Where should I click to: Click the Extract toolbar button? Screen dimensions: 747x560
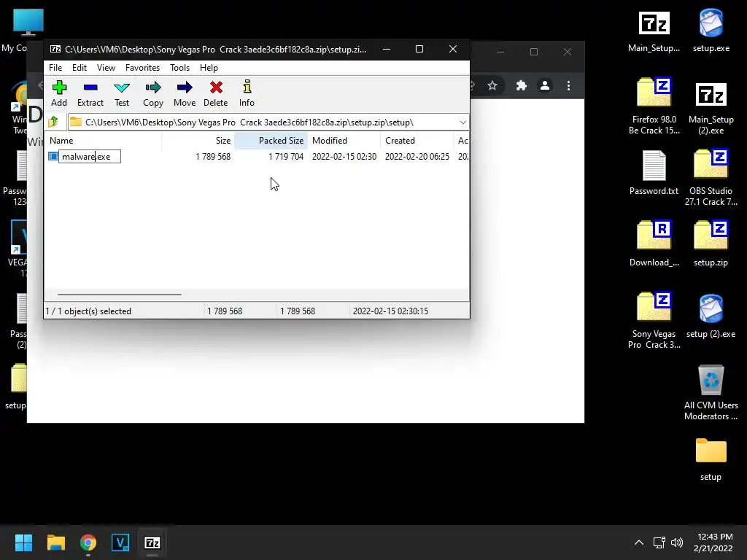tap(90, 93)
